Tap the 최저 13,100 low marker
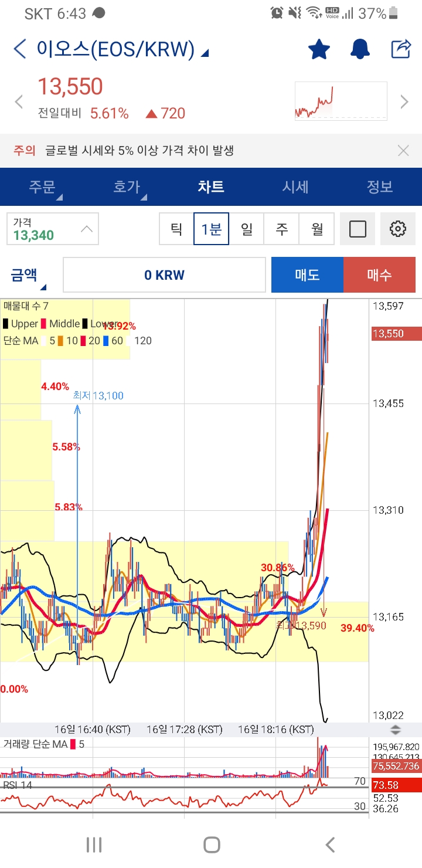This screenshot has width=422, height=868. (98, 396)
